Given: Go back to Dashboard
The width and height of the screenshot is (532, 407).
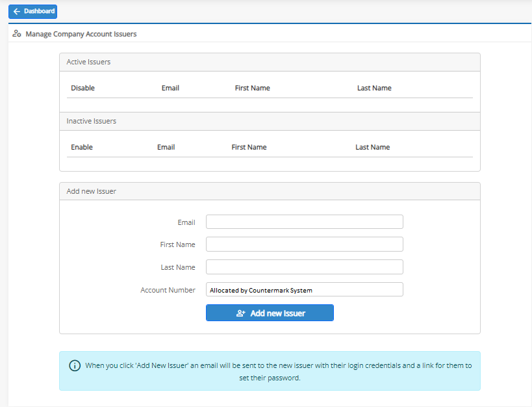Looking at the screenshot, I should [32, 12].
